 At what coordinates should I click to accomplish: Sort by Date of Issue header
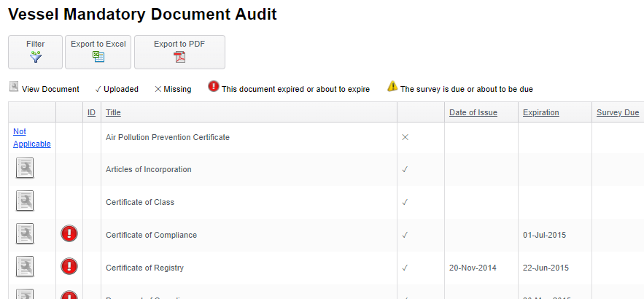pos(473,112)
